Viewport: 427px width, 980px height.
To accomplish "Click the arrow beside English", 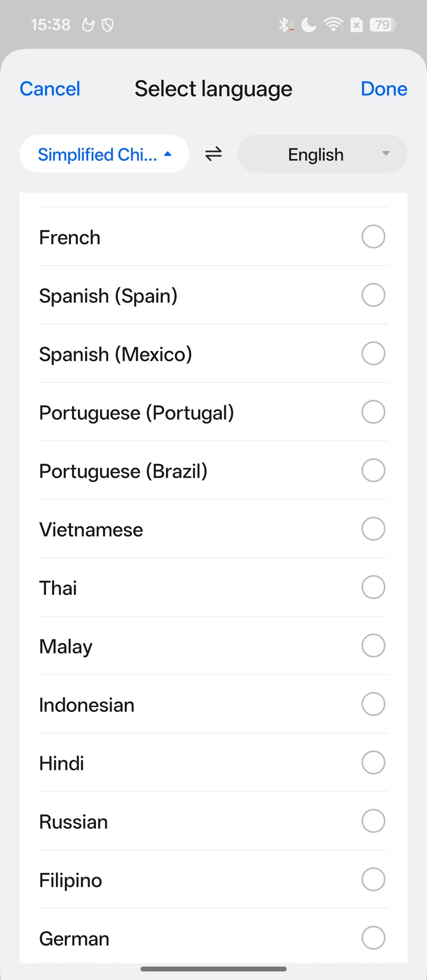I will 386,154.
